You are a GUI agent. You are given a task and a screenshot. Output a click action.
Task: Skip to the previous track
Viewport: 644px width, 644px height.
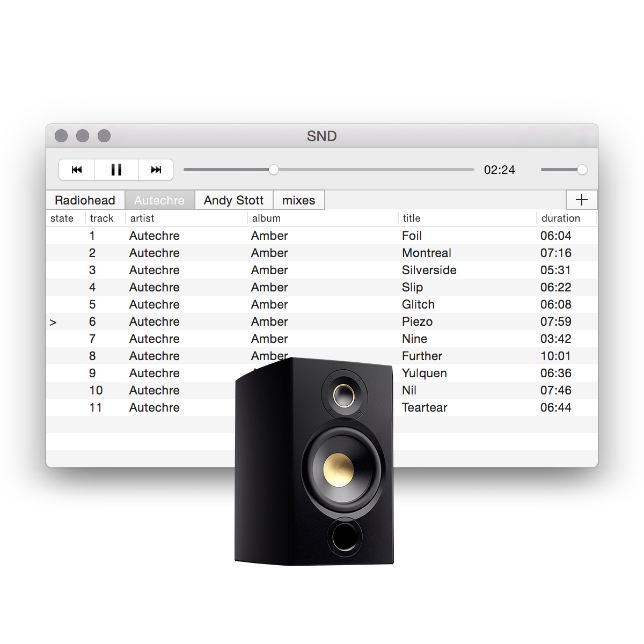(77, 170)
